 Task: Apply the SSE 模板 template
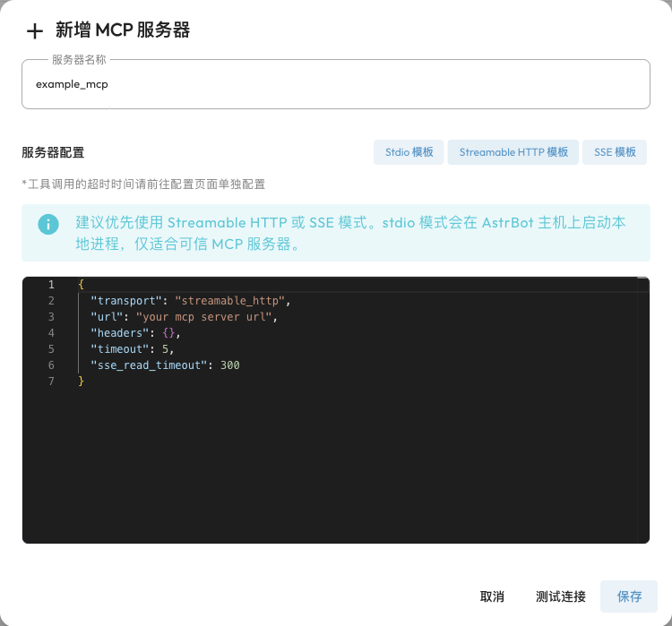[615, 152]
